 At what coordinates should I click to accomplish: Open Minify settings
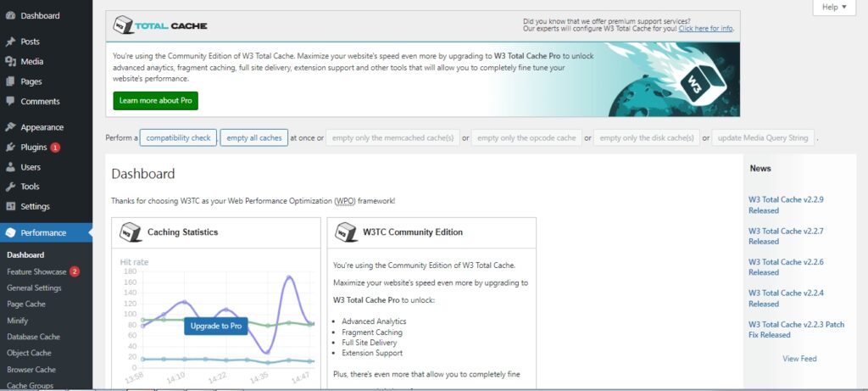click(x=17, y=321)
